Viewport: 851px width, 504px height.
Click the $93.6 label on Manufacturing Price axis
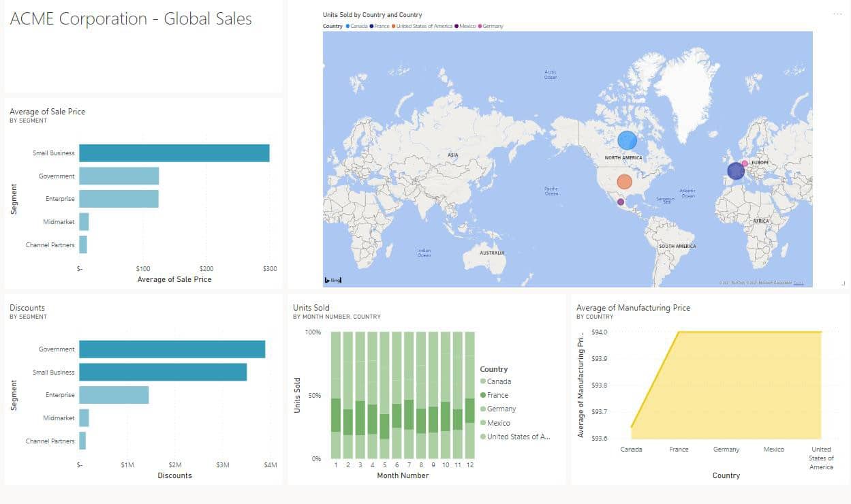point(600,439)
